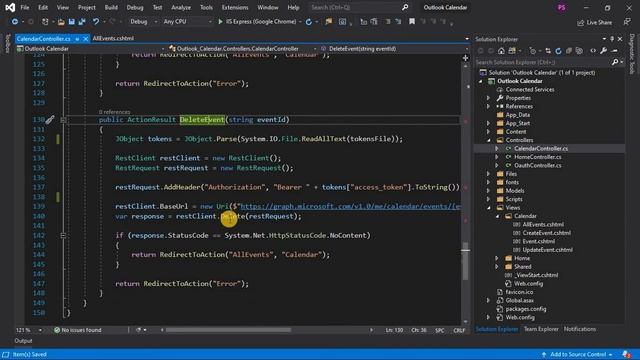Click the Show All Files icon
This screenshot has width=640, height=360.
[579, 51]
